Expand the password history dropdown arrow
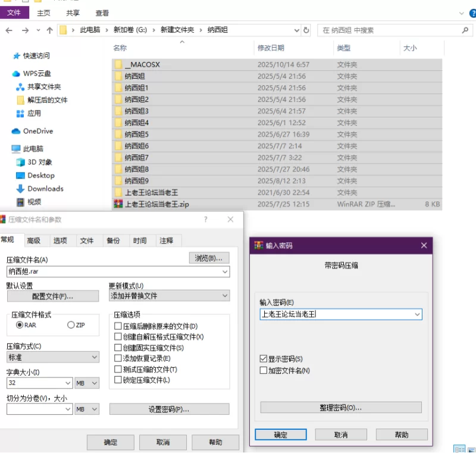The height and width of the screenshot is (453, 476). 417,314
